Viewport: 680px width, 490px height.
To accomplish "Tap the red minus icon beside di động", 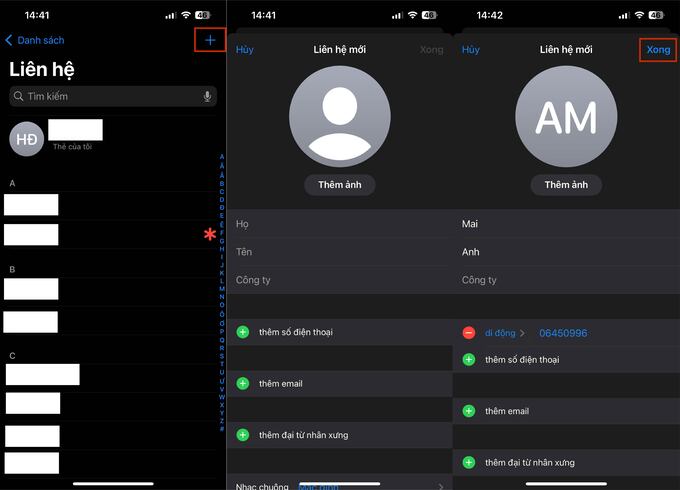I will 469,332.
